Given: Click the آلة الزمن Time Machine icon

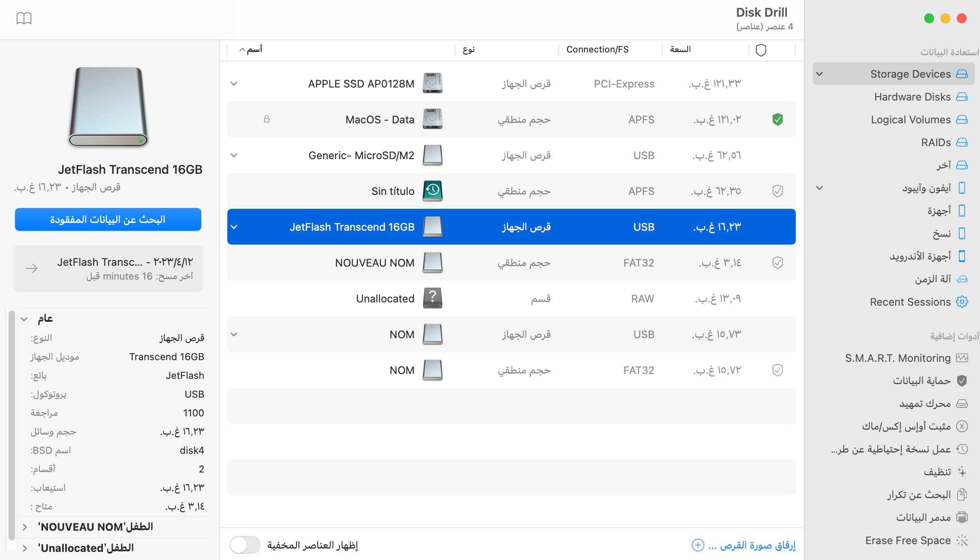Looking at the screenshot, I should point(962,279).
